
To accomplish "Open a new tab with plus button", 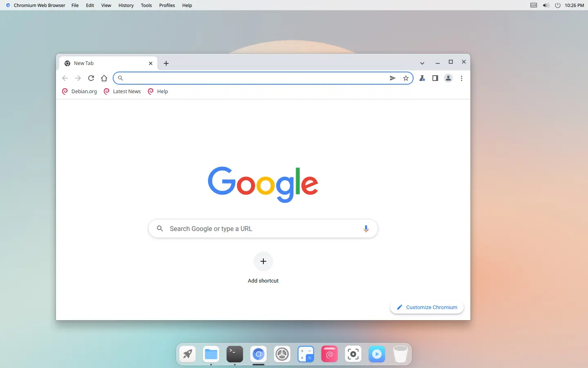I will (x=166, y=63).
